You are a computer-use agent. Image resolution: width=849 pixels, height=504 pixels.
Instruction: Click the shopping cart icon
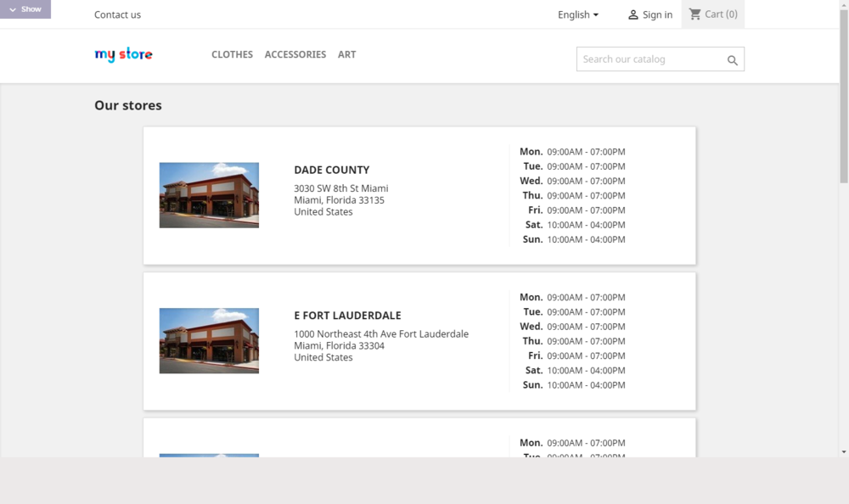[695, 14]
